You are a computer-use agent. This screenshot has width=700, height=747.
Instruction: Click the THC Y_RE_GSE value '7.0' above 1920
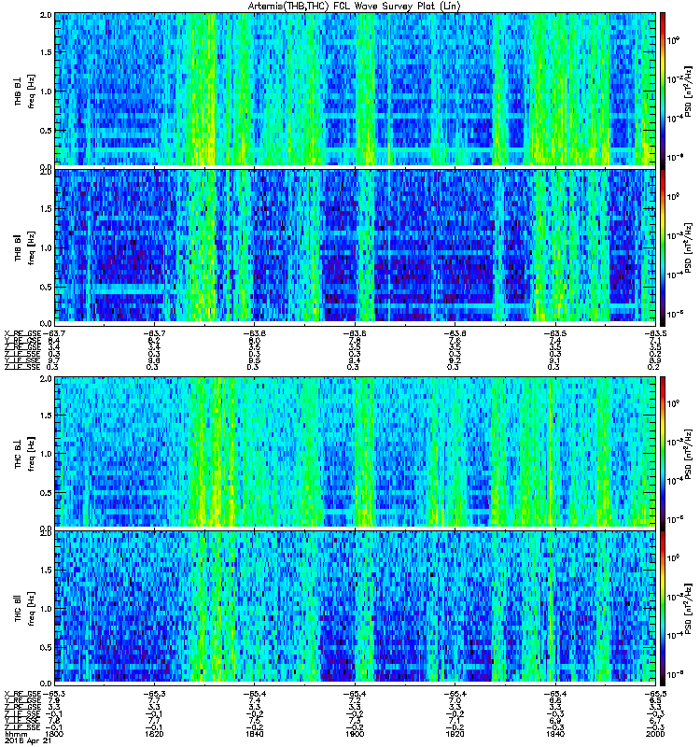[x=455, y=700]
